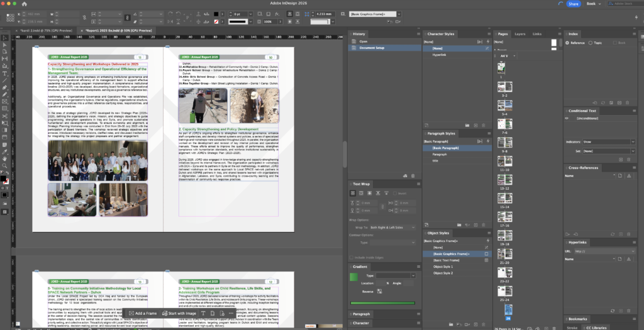The width and height of the screenshot is (644, 330).
Task: Click the Start with Image button
Action: 180,313
